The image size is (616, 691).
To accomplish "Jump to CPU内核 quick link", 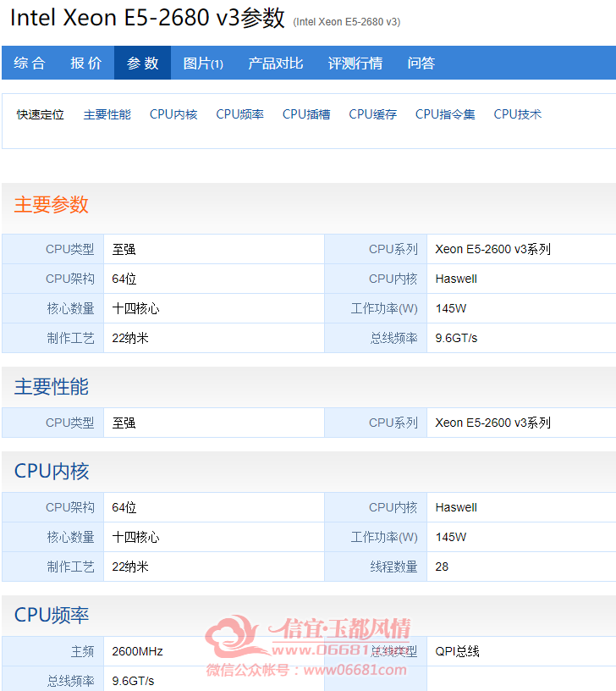I will 173,114.
